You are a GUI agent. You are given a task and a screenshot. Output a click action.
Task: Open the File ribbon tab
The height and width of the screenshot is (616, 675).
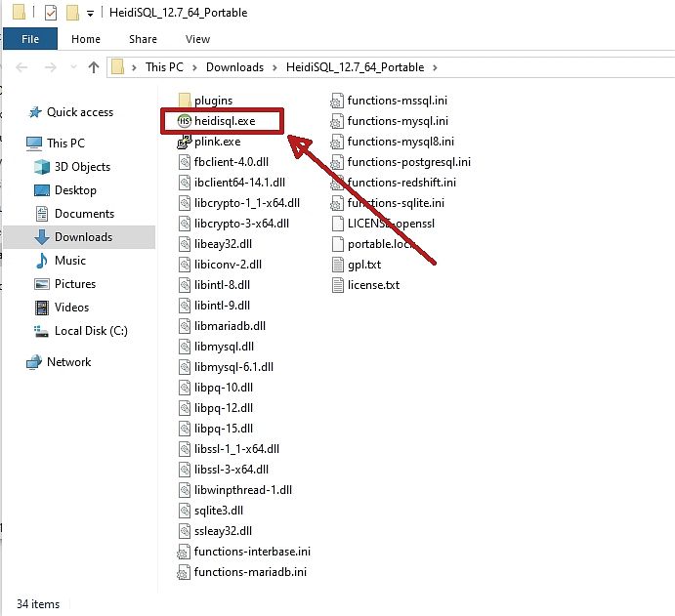click(30, 39)
